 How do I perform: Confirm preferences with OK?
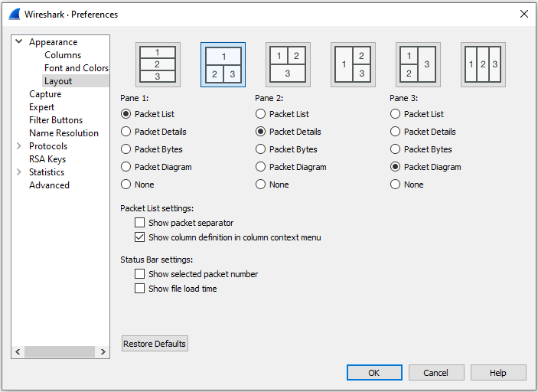[x=374, y=373]
